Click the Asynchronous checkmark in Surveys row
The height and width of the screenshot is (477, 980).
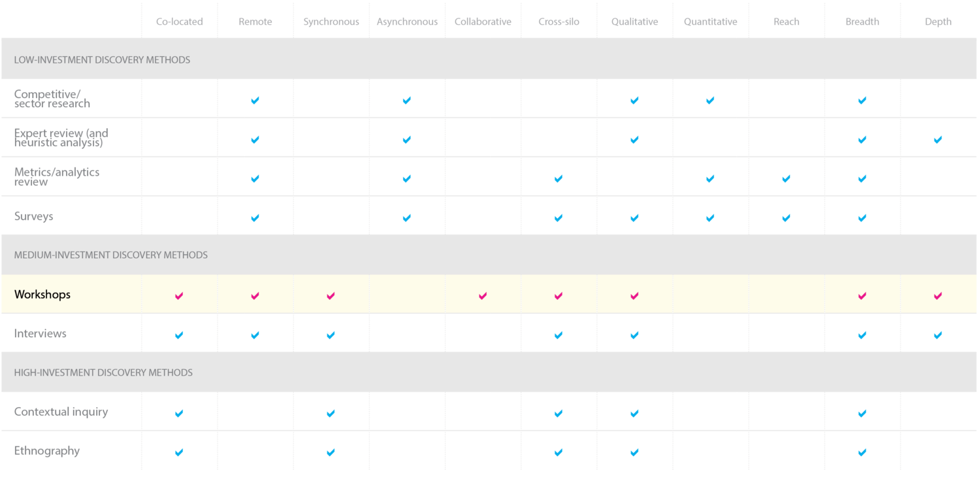[406, 218]
